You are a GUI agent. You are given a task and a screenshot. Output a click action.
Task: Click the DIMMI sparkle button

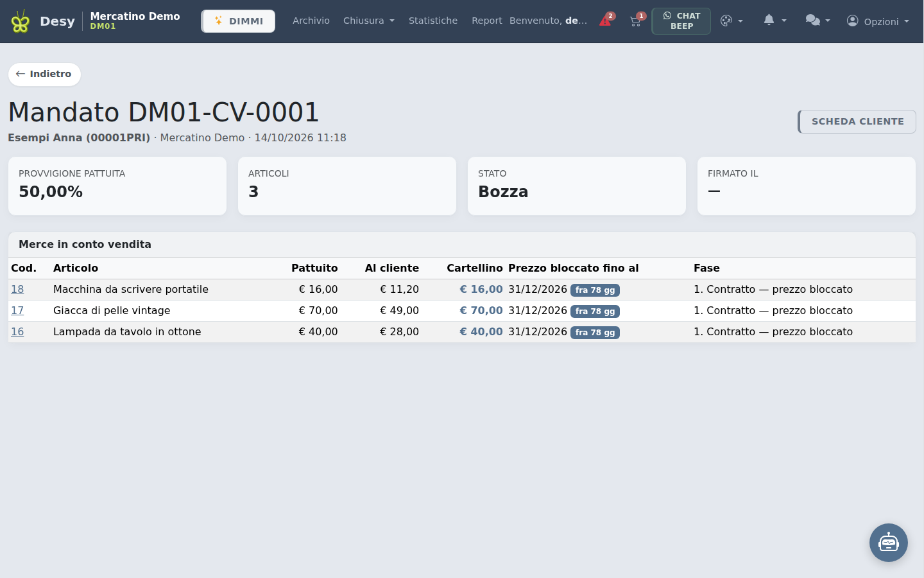coord(238,21)
